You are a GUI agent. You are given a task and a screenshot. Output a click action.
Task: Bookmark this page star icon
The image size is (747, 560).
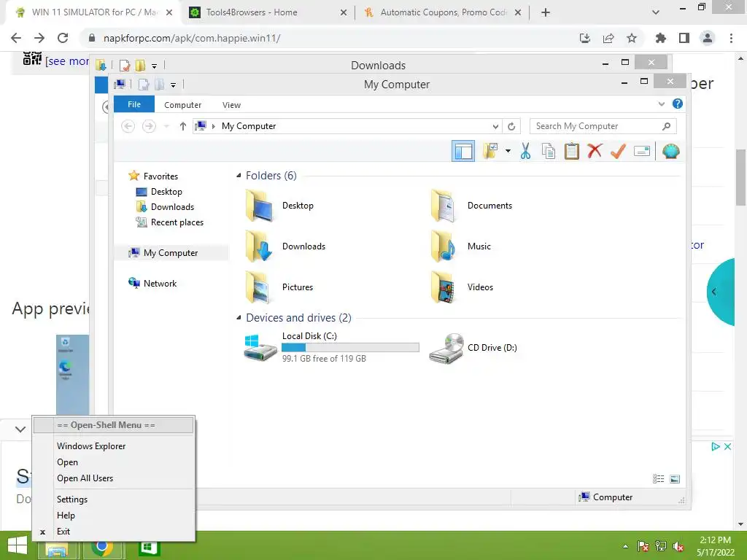632,38
